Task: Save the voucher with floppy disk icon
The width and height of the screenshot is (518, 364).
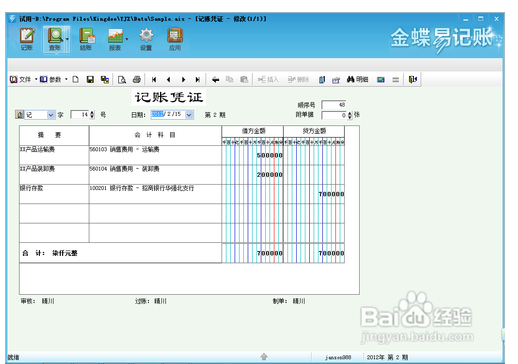Action: click(90, 79)
